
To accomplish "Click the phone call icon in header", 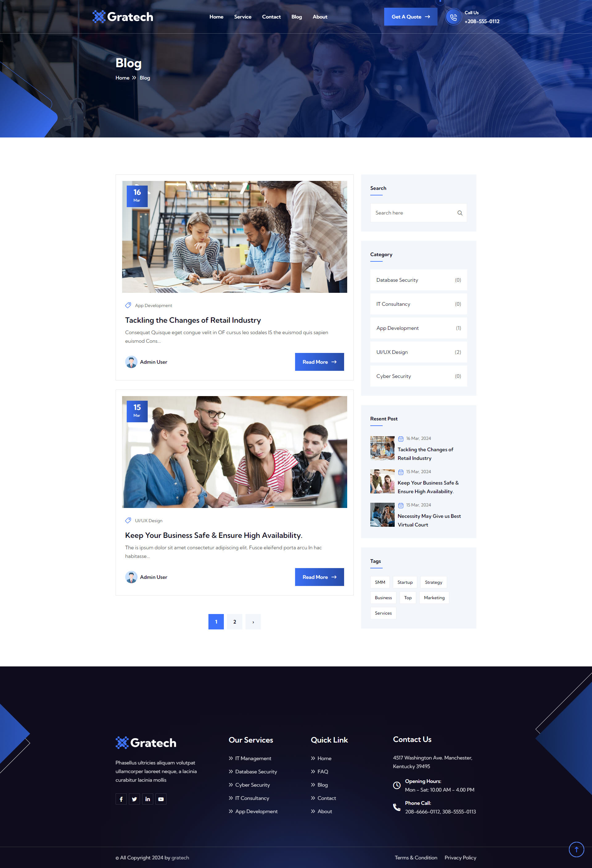I will point(453,17).
